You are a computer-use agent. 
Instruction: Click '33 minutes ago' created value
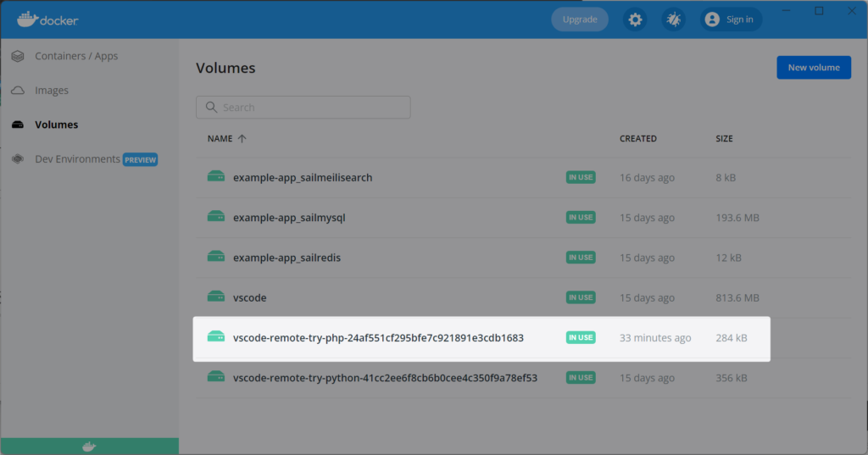[x=655, y=338]
